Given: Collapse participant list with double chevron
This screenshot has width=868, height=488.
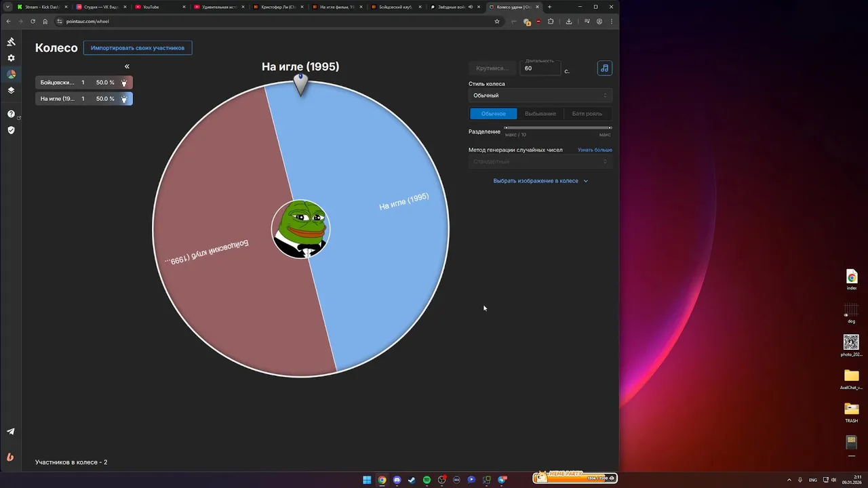Looking at the screenshot, I should pos(127,66).
